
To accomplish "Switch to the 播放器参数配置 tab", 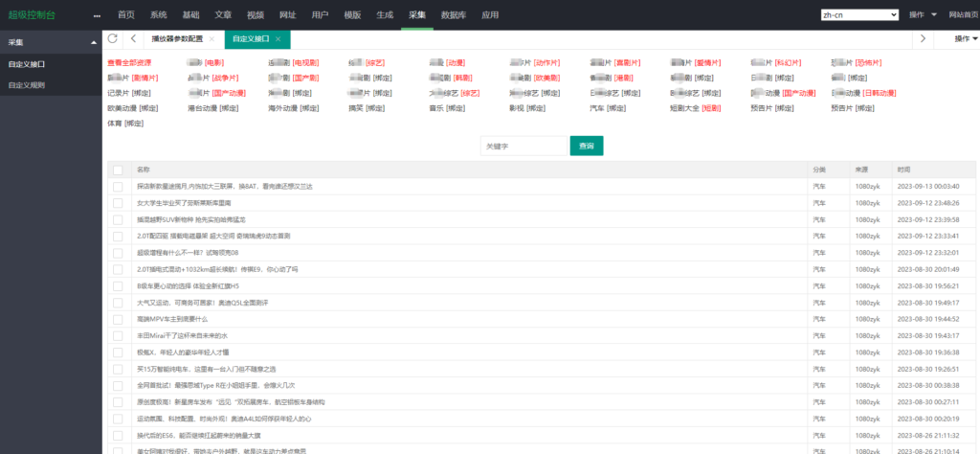I will coord(177,38).
